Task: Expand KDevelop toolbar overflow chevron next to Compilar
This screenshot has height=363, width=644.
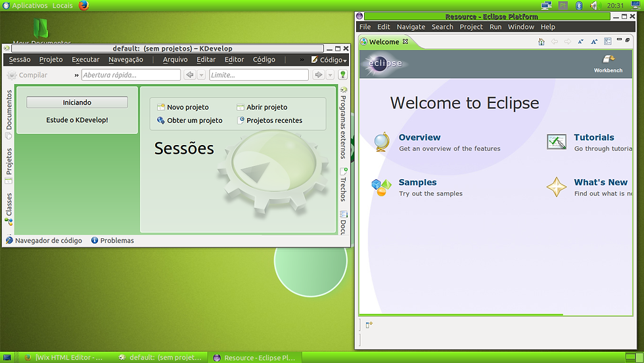Action: 76,75
